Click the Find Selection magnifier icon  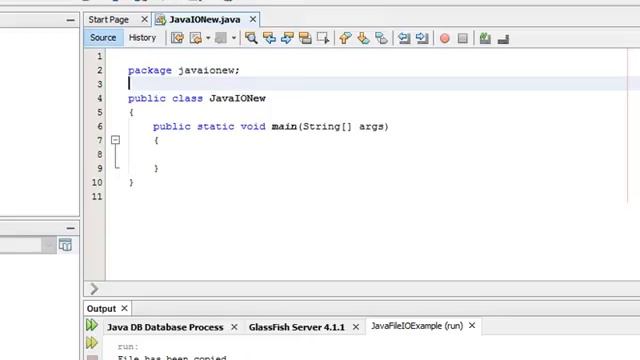[251, 38]
